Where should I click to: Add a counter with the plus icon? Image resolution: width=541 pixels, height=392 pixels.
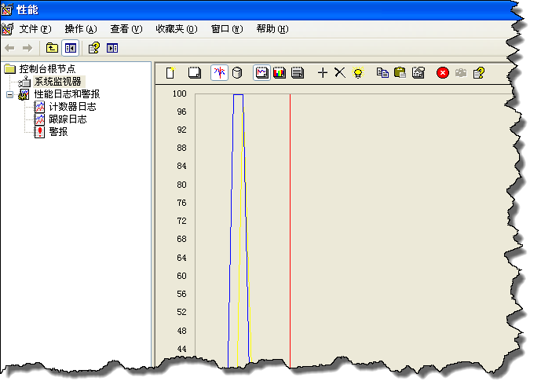(323, 73)
